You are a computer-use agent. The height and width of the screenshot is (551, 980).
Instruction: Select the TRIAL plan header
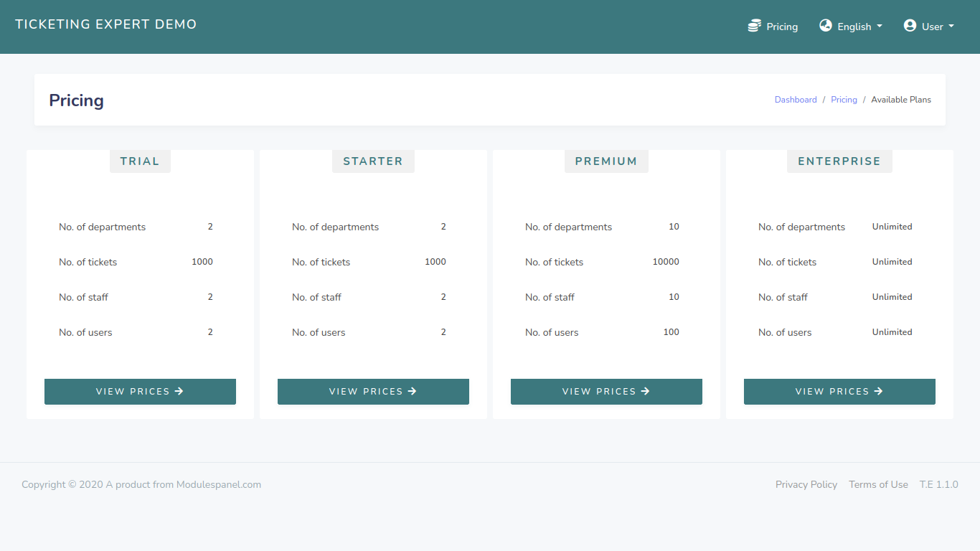point(140,161)
